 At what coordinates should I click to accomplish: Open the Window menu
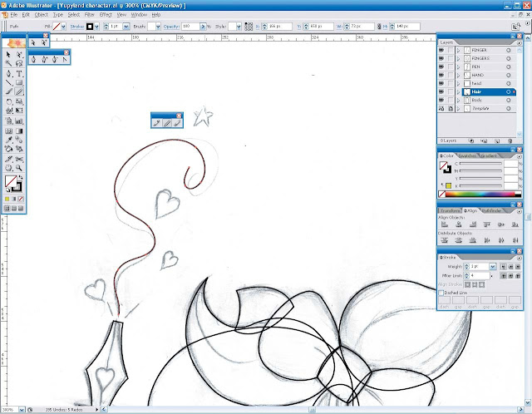139,15
